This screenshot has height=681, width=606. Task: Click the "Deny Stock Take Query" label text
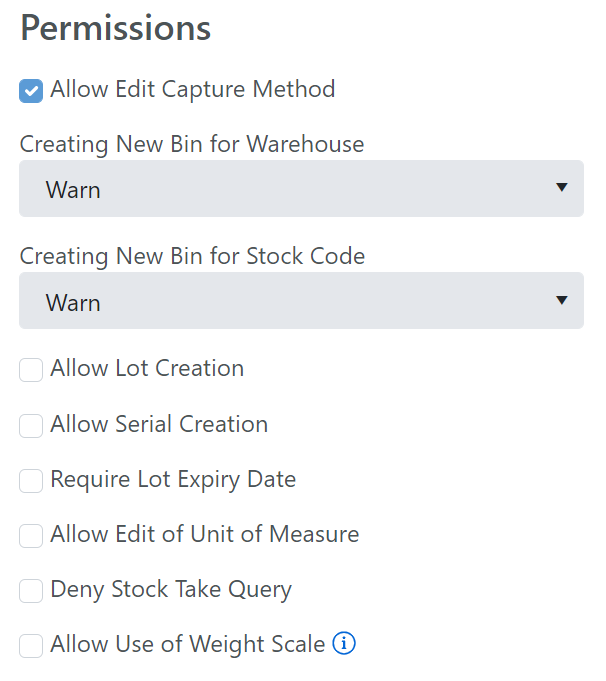coord(171,590)
